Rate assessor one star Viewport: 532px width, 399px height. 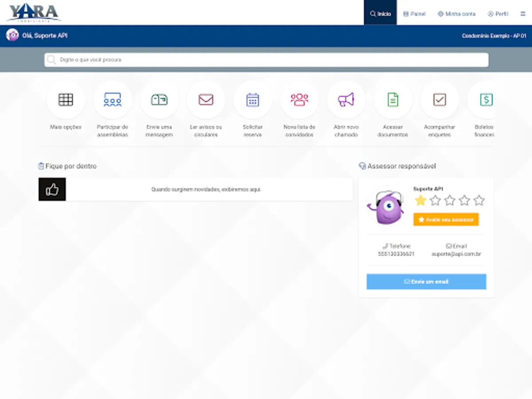click(x=420, y=200)
